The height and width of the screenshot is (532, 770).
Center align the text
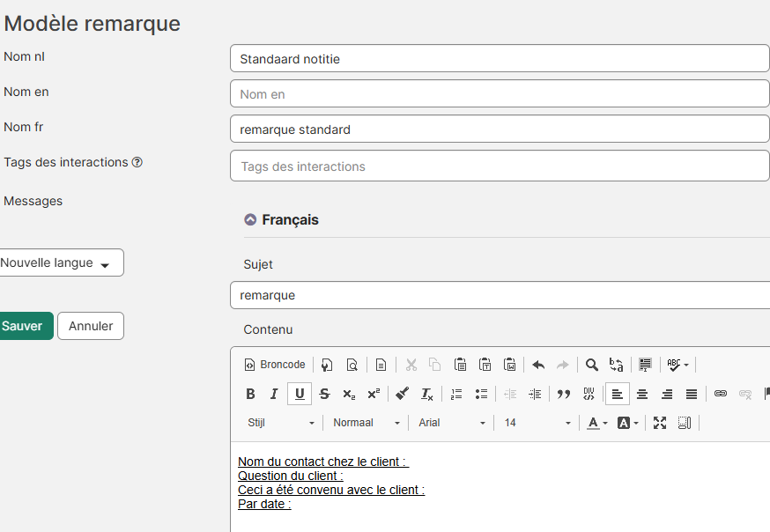click(x=642, y=394)
